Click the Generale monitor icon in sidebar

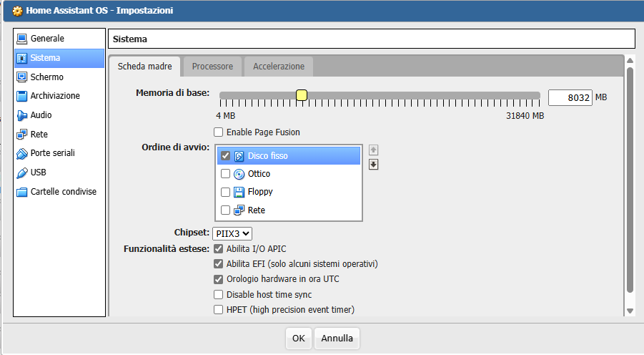click(x=21, y=39)
